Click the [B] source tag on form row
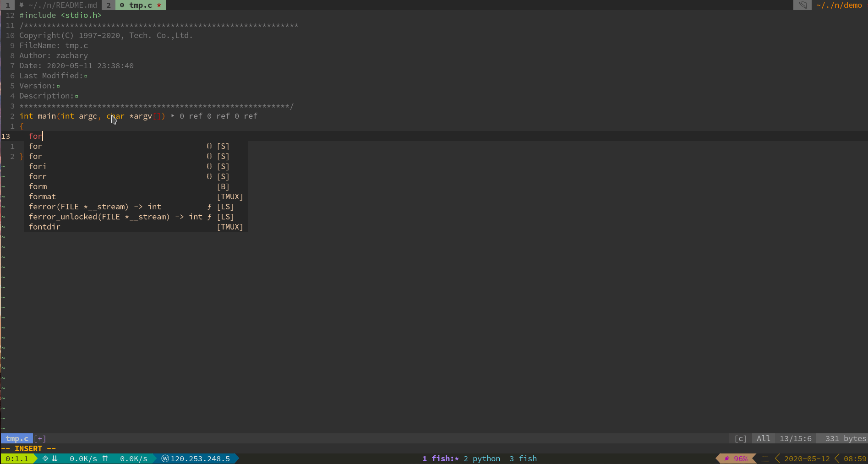 [x=223, y=186]
